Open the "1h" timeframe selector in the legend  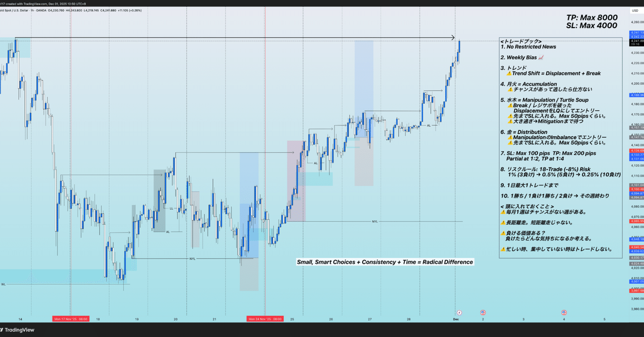pyautogui.click(x=32, y=10)
